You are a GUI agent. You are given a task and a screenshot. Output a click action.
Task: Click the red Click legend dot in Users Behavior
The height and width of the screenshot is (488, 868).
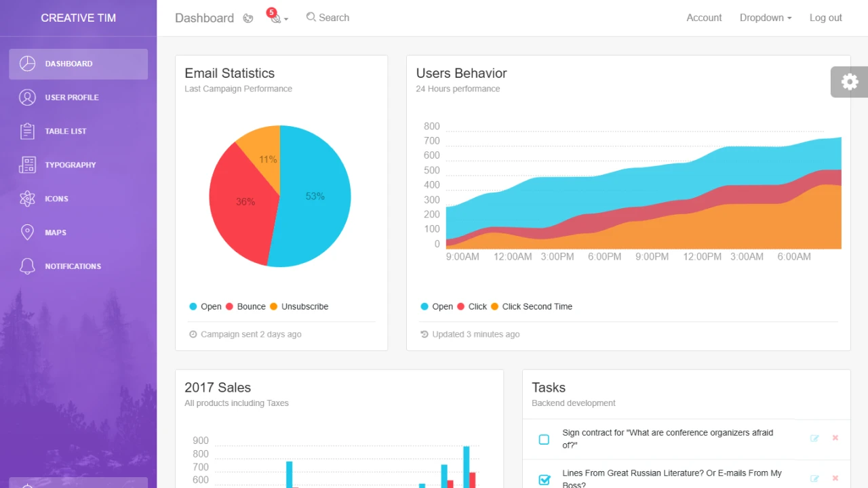pos(460,306)
